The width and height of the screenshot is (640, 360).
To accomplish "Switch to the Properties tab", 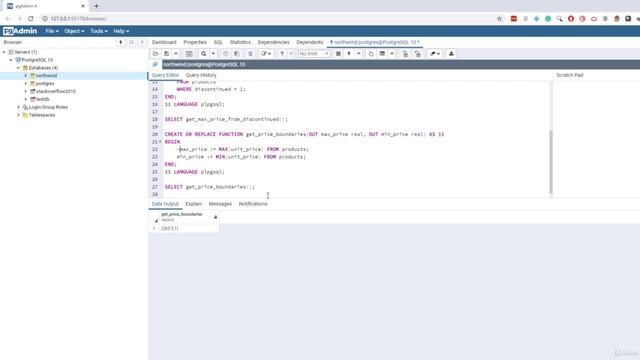I will tap(195, 42).
